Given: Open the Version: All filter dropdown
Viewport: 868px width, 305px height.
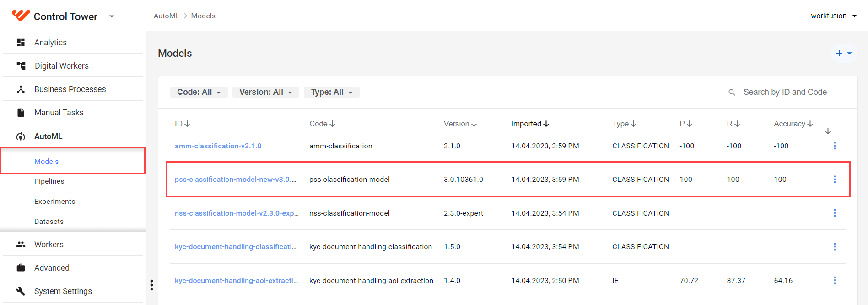Looking at the screenshot, I should click(x=265, y=92).
